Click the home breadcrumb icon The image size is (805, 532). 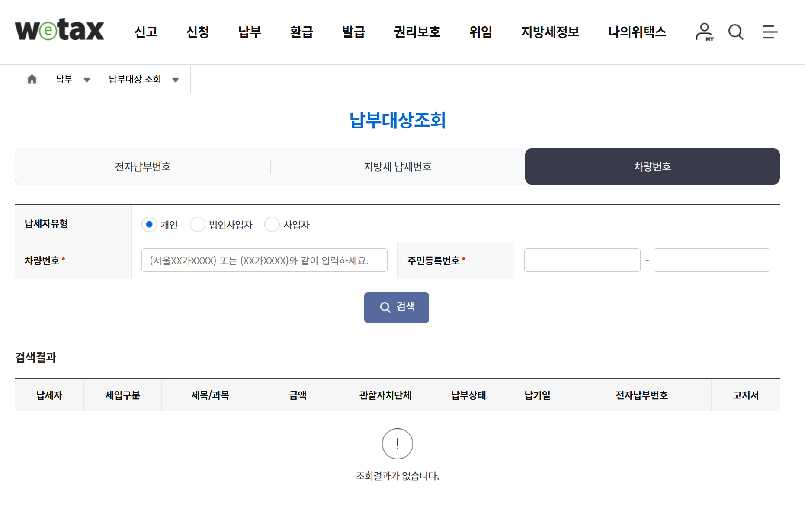[32, 79]
